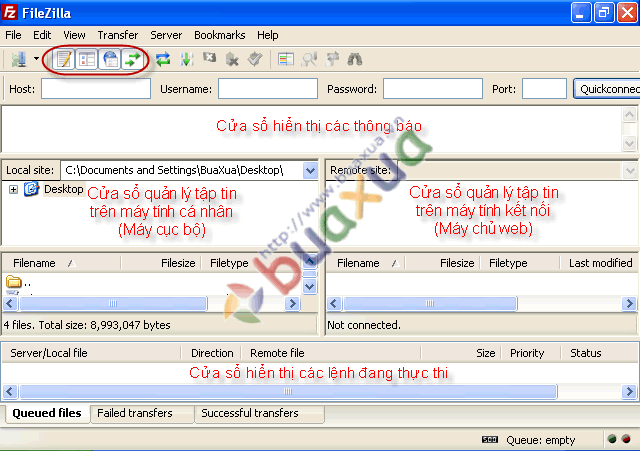Click the Disconnect from server icon
640x451 pixels.
232,60
